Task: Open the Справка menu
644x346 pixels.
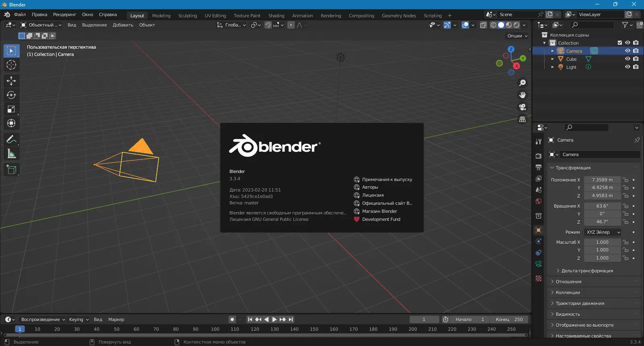Action: pyautogui.click(x=108, y=14)
